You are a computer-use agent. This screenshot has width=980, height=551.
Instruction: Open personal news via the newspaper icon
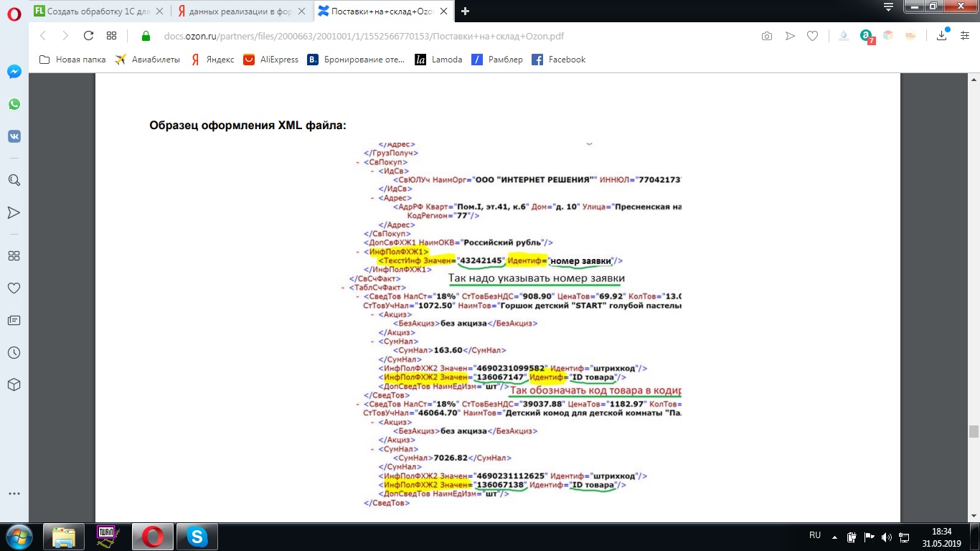point(13,320)
